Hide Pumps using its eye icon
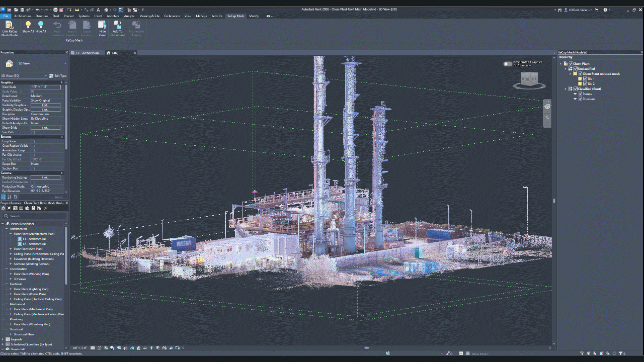644x362 pixels. pyautogui.click(x=576, y=94)
